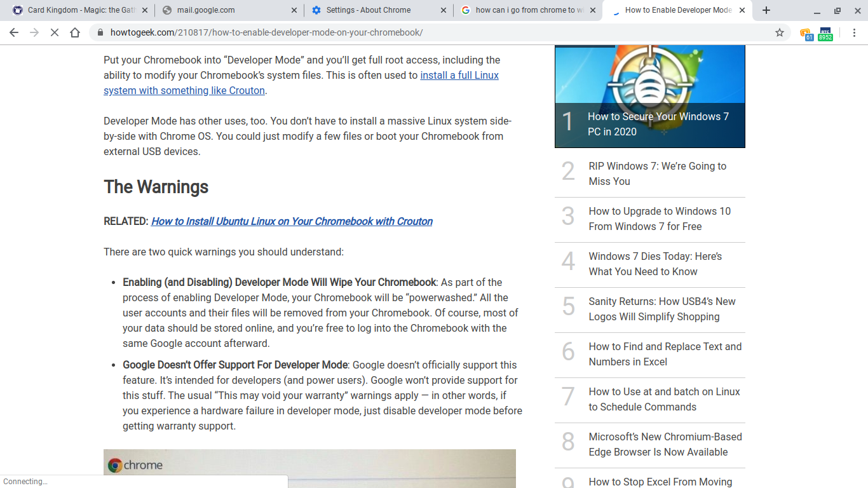
Task: Click the 'Connecting…' status text
Action: 25,482
